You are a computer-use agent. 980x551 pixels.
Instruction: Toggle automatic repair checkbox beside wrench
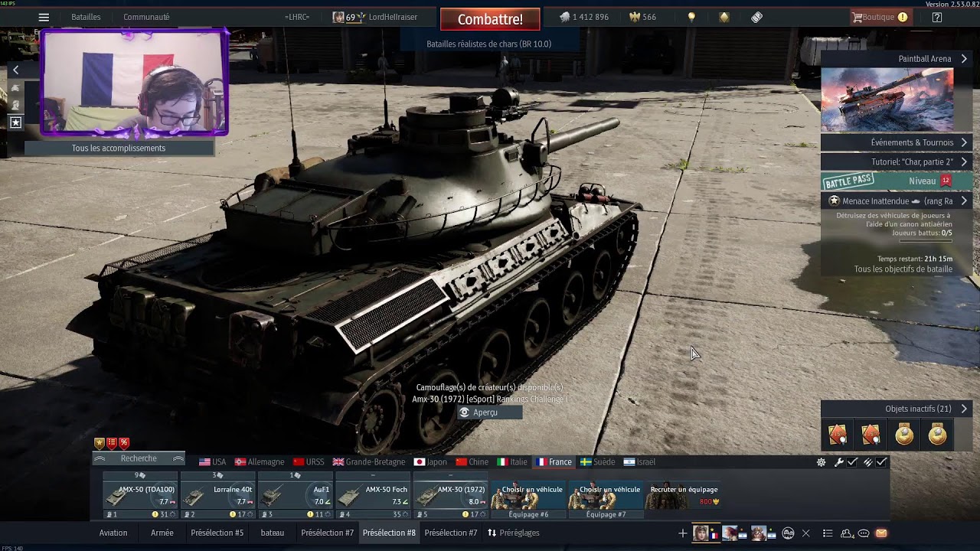[852, 462]
